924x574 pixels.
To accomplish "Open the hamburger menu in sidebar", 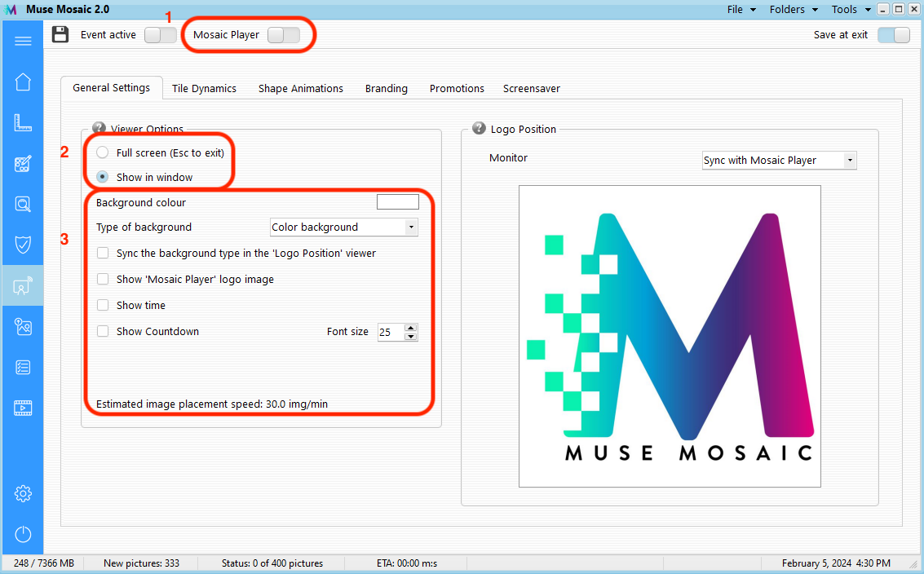I will click(x=23, y=41).
